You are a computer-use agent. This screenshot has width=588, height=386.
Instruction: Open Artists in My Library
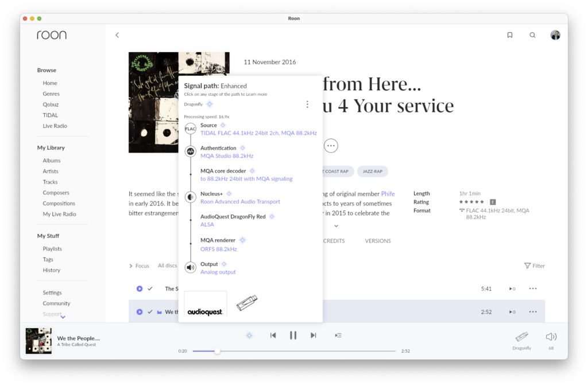(51, 171)
